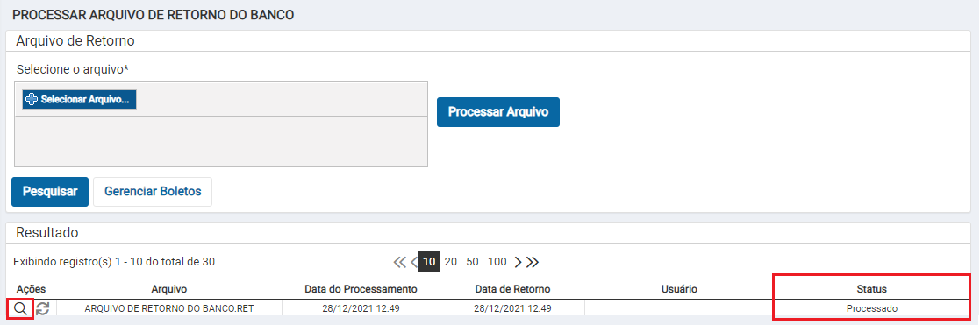Go to first page with double-left arrows
This screenshot has width=980, height=325.
pos(400,262)
